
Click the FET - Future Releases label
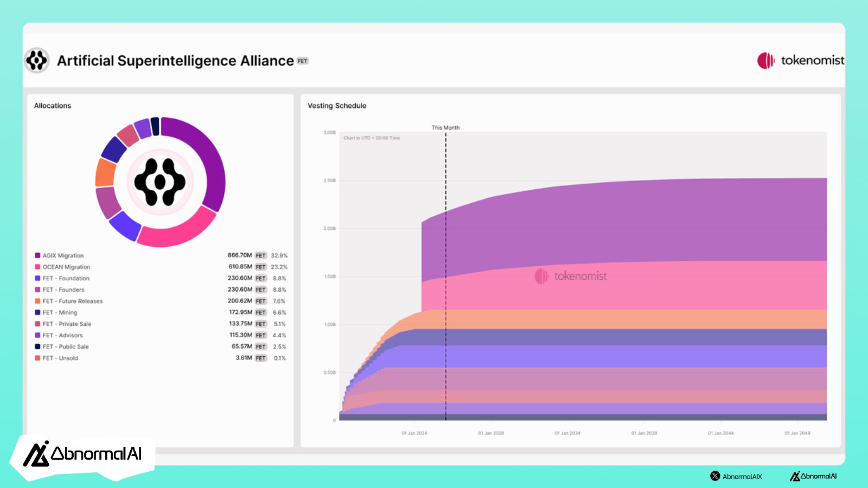[73, 301]
